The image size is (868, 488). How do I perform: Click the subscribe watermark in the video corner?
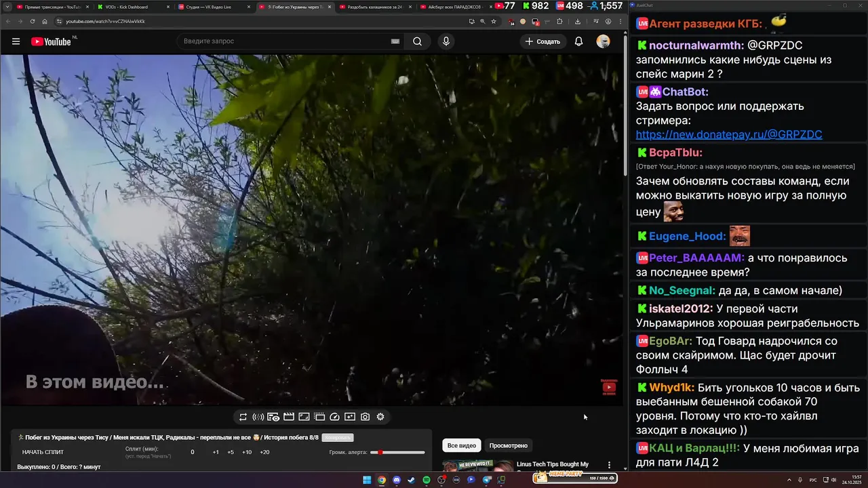click(x=609, y=387)
